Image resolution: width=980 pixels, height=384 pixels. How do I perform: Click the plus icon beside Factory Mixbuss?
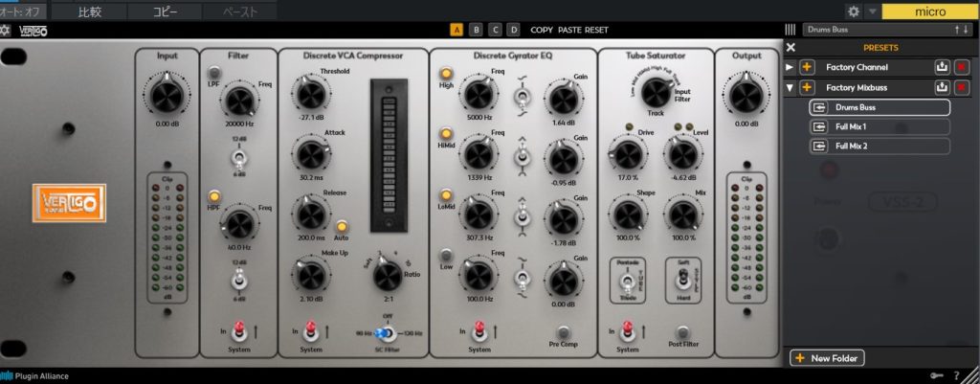[x=807, y=88]
